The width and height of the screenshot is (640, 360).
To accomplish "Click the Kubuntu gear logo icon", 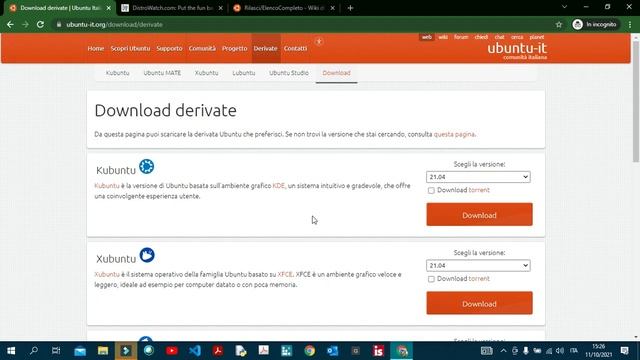I will click(147, 167).
